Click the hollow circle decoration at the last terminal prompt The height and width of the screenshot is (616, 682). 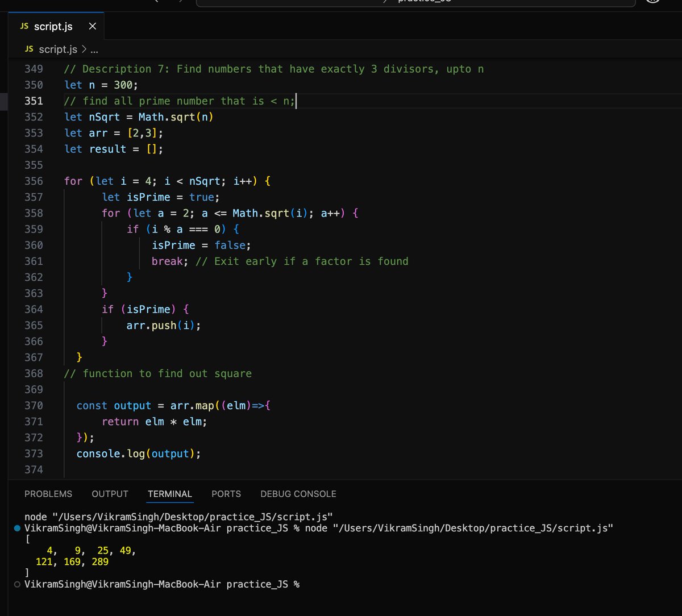click(x=18, y=584)
